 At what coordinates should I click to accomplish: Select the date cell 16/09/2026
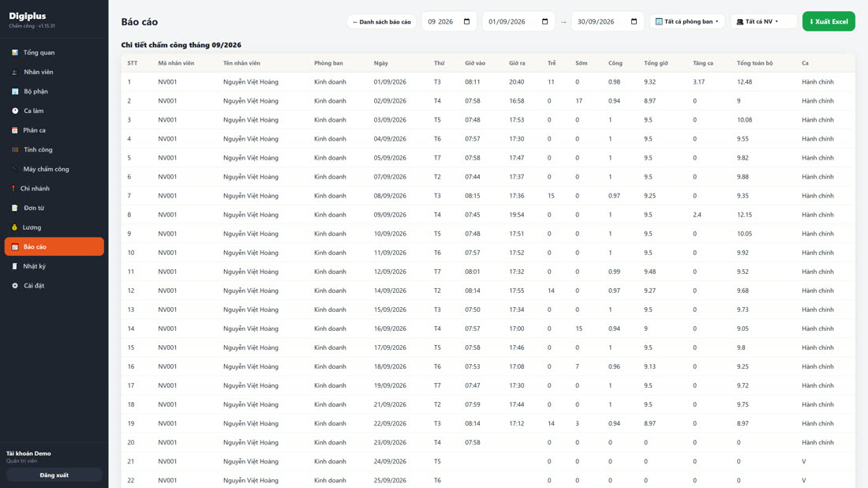pyautogui.click(x=390, y=328)
